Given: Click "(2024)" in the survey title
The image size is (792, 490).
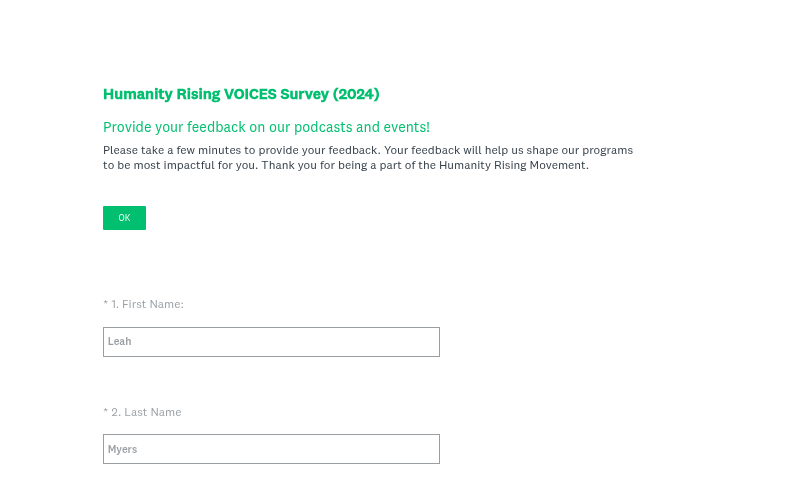Looking at the screenshot, I should (356, 94).
